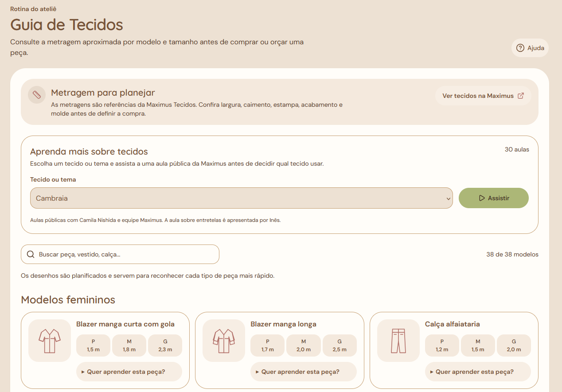562x392 pixels.
Task: Select size G 2,3 m for Blazer manga curta
Action: (165, 345)
